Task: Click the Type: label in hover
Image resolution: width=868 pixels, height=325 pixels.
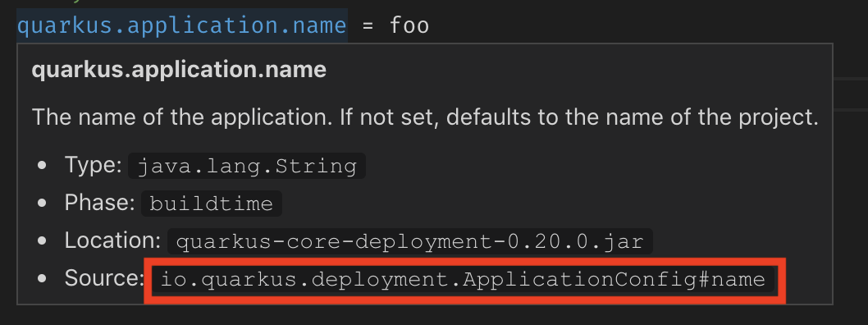Action: point(93,165)
